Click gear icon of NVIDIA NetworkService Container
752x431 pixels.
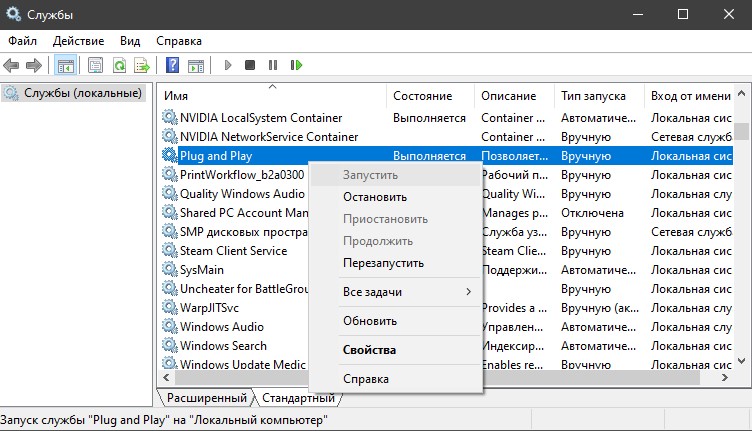[169, 136]
